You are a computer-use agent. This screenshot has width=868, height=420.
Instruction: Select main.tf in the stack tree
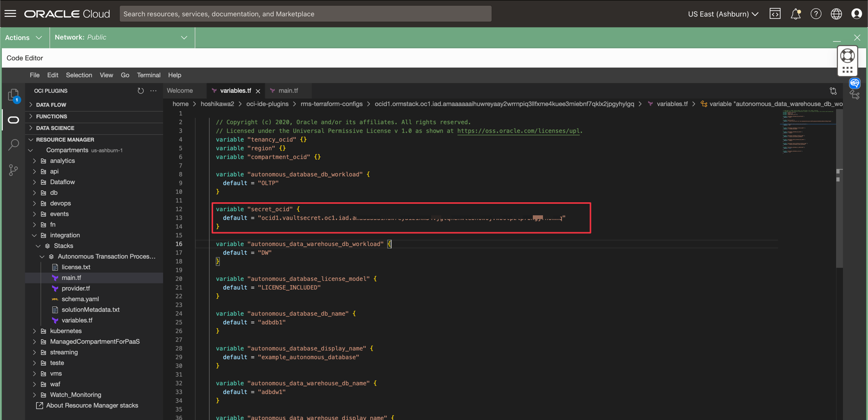click(x=94, y=278)
